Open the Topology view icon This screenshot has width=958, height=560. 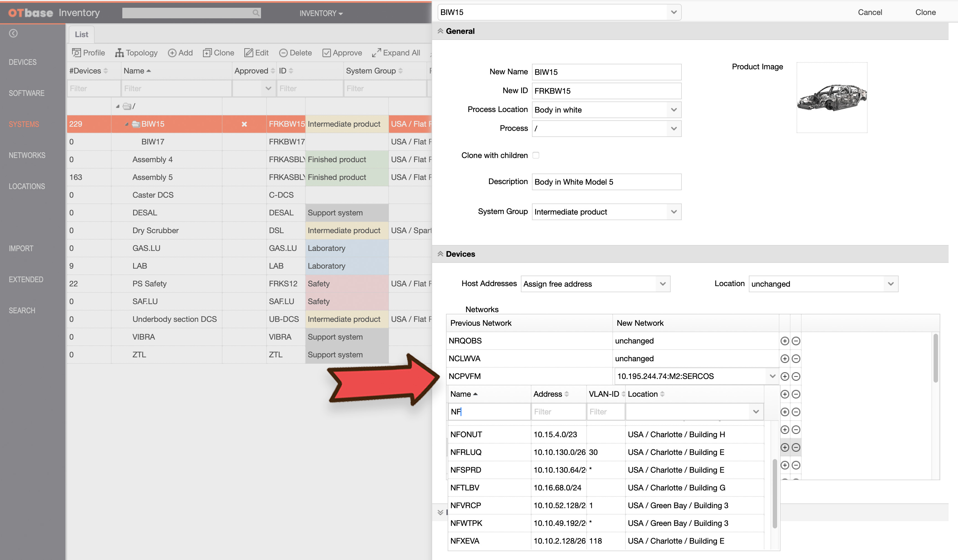(119, 53)
